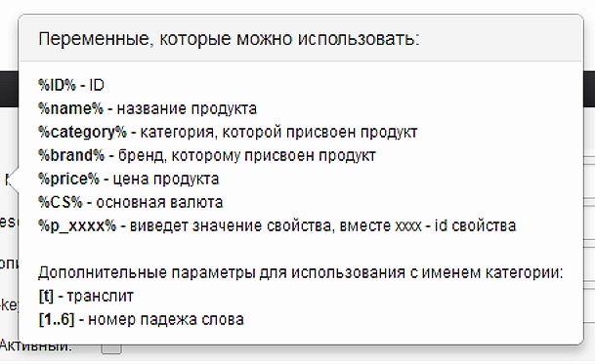Select the %CS% variable text
This screenshot has height=364, width=595.
pyautogui.click(x=60, y=202)
